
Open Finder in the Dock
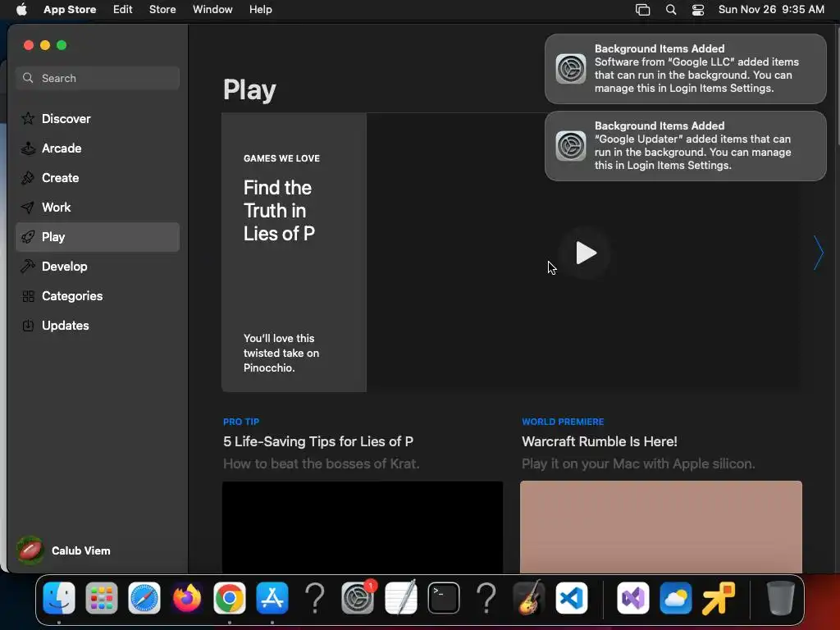pyautogui.click(x=59, y=598)
